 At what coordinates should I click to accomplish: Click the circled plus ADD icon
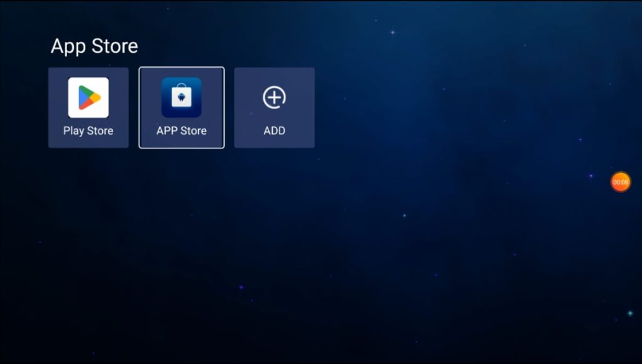pyautogui.click(x=274, y=98)
